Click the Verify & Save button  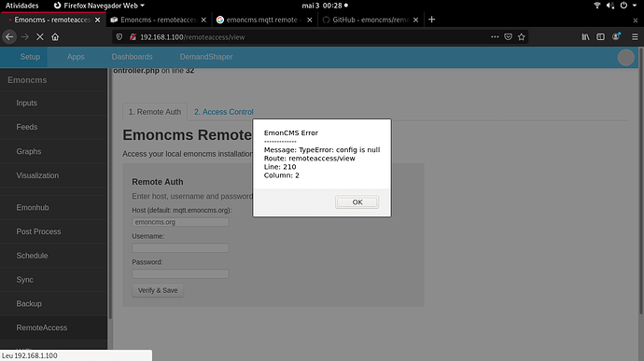(158, 290)
